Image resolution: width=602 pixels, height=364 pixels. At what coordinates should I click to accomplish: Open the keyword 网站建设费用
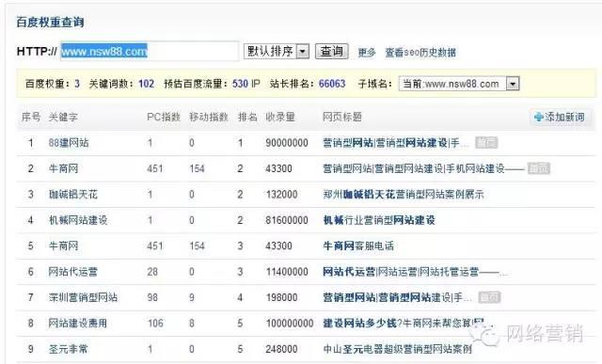point(77,324)
